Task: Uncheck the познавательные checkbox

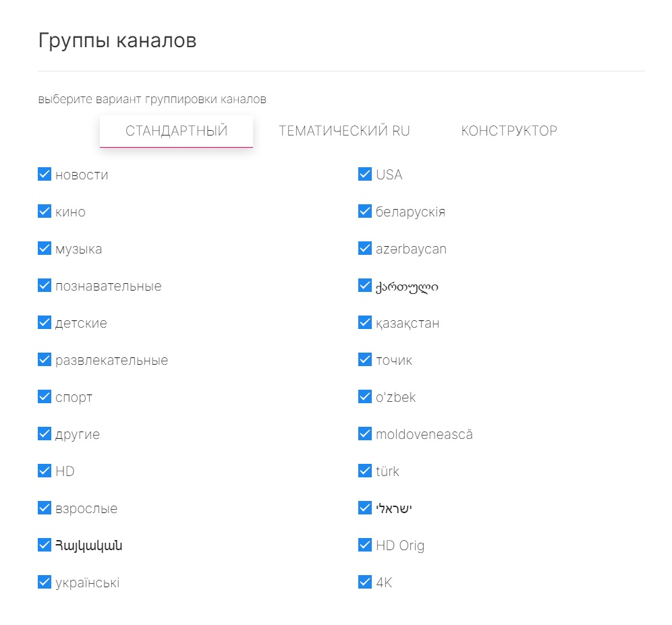Action: click(x=45, y=286)
